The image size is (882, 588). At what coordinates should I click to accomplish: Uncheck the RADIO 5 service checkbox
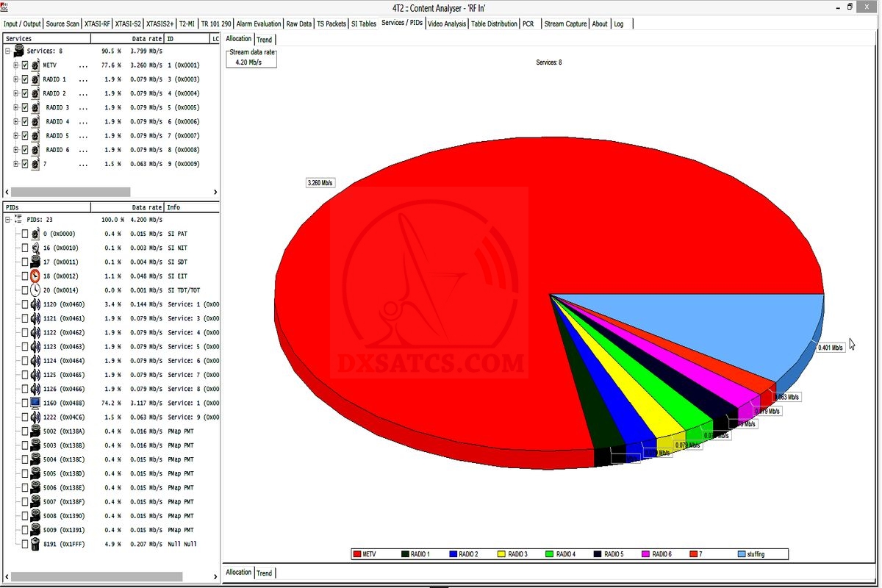(x=25, y=136)
